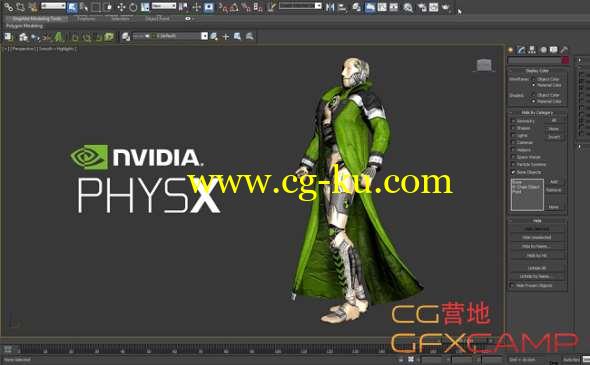Click the Invert category button

coord(554,137)
